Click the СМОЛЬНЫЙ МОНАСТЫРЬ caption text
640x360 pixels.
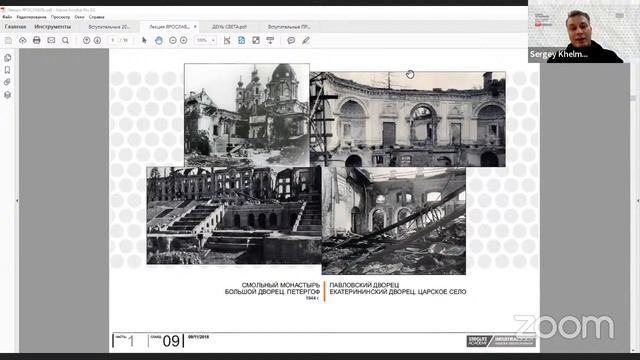click(x=281, y=285)
